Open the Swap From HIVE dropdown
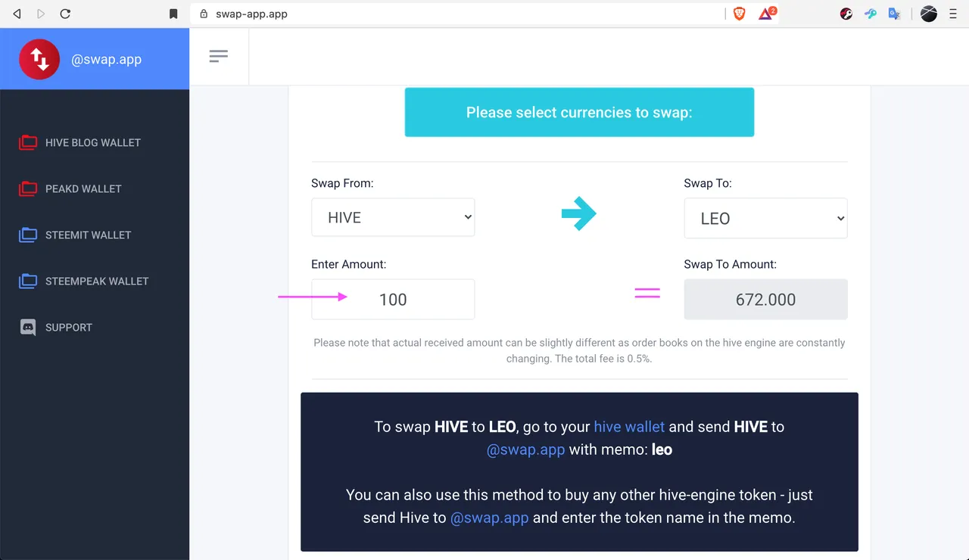Viewport: 969px width, 560px height. 393,217
